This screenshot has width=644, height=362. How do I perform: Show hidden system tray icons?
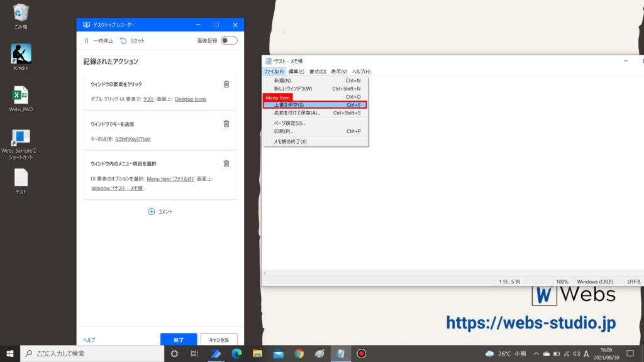536,353
